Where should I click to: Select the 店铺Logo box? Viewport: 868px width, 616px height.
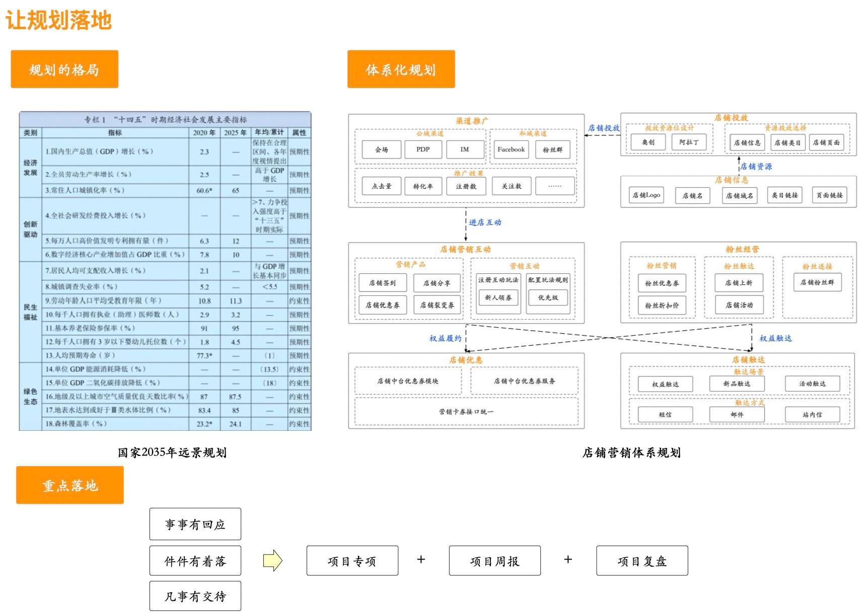(x=646, y=195)
